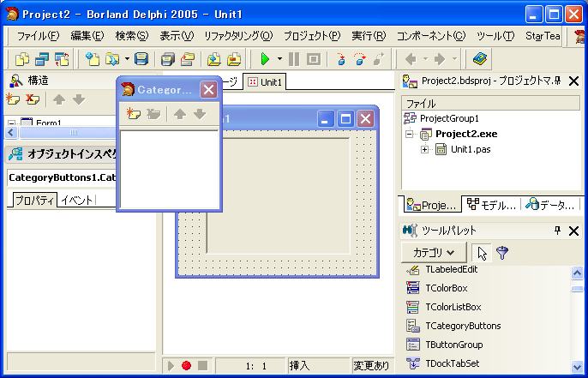Collapse the Project2.exe tree node

point(410,134)
